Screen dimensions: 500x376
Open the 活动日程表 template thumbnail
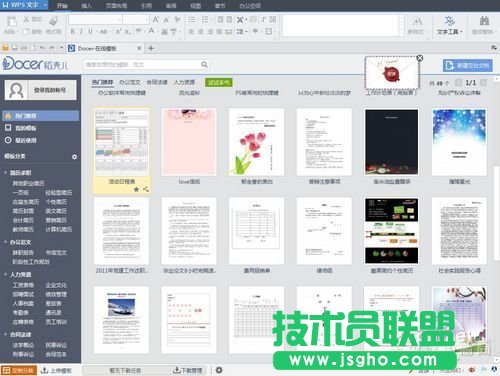(x=122, y=142)
